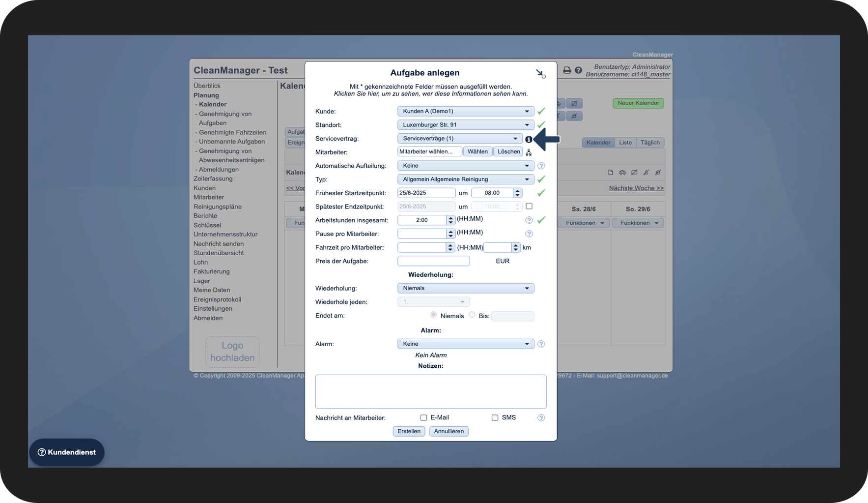Open the Servicevertrag dropdown
This screenshot has width=868, height=503.
click(460, 139)
